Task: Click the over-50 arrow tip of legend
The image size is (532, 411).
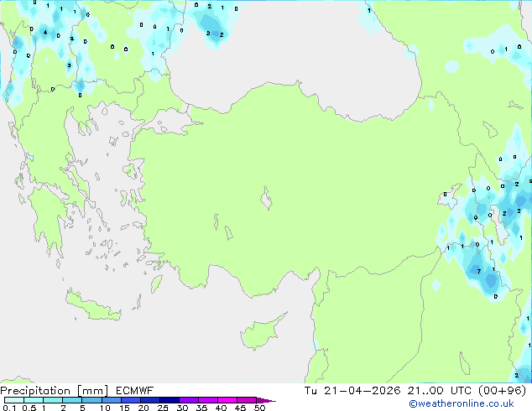Action: pyautogui.click(x=266, y=400)
